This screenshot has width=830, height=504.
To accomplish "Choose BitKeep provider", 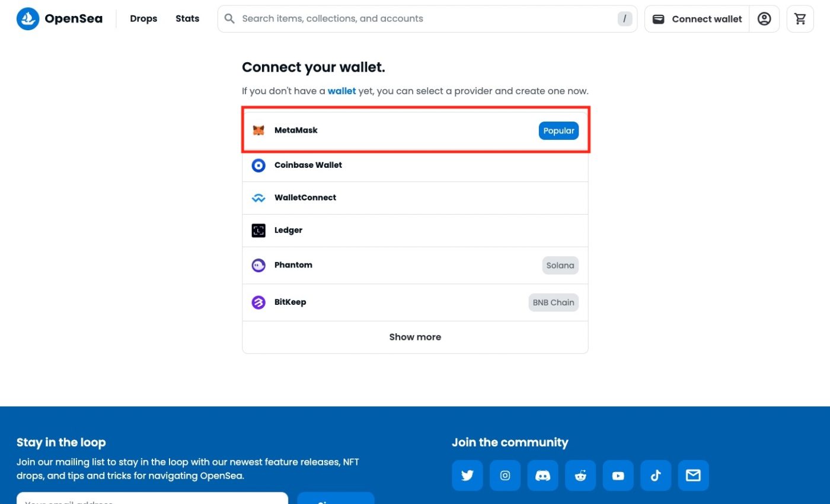I will [x=415, y=302].
